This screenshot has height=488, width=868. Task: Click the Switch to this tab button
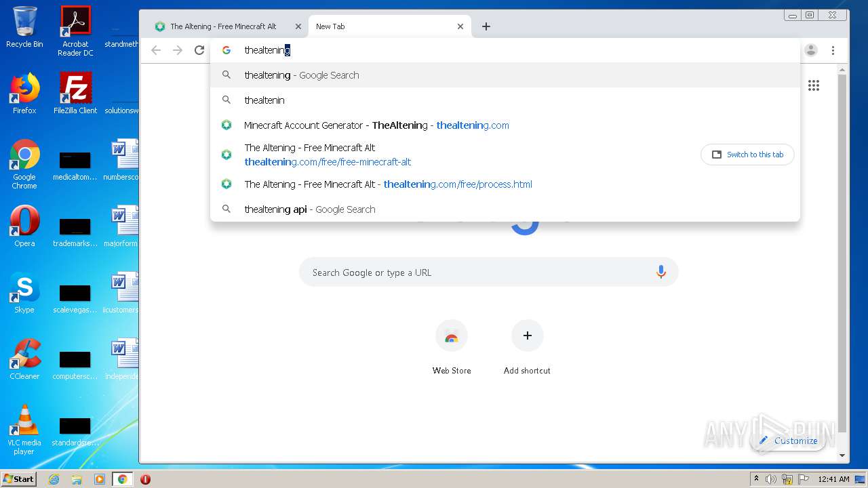[747, 155]
